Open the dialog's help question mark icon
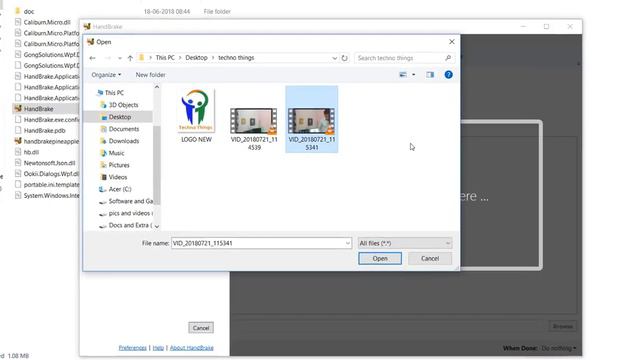Image resolution: width=640 pixels, height=360 pixels. (448, 75)
